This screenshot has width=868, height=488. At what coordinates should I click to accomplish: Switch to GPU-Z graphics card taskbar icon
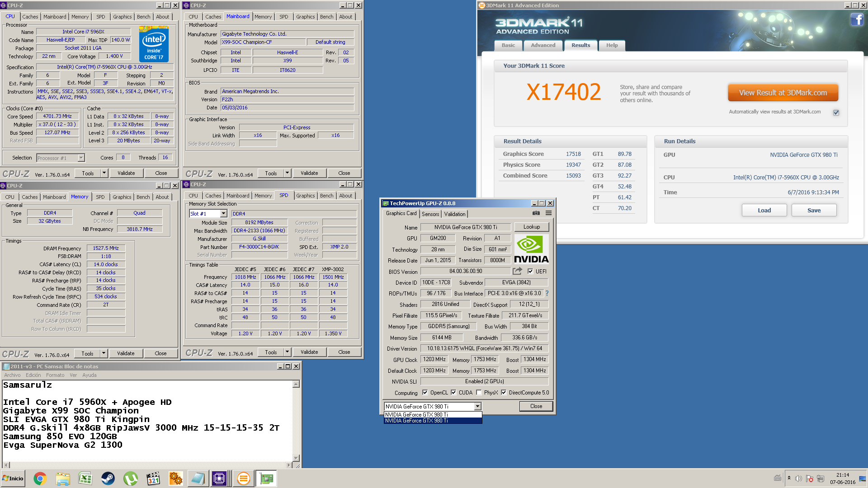click(266, 479)
